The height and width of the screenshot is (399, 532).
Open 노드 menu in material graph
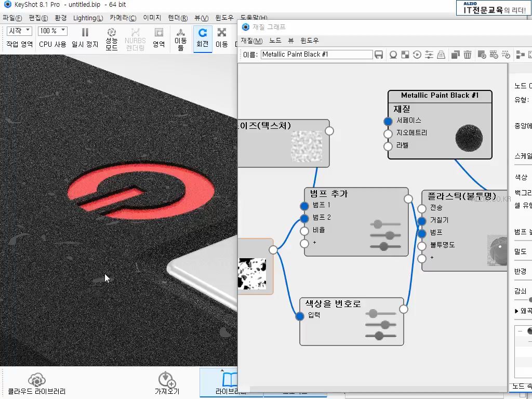[275, 41]
